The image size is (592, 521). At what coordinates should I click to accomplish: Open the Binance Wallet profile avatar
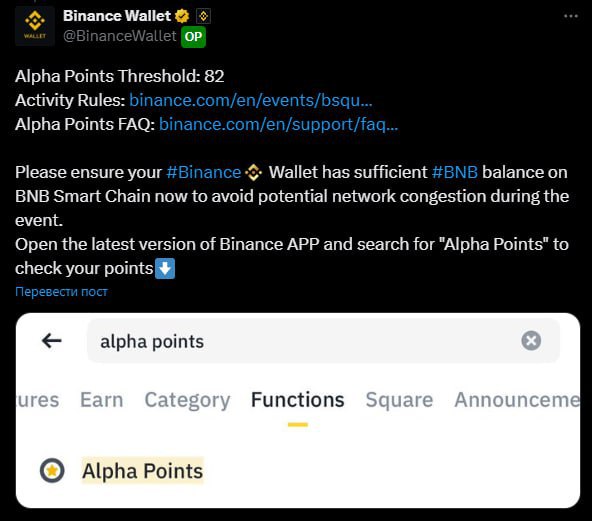tap(35, 25)
